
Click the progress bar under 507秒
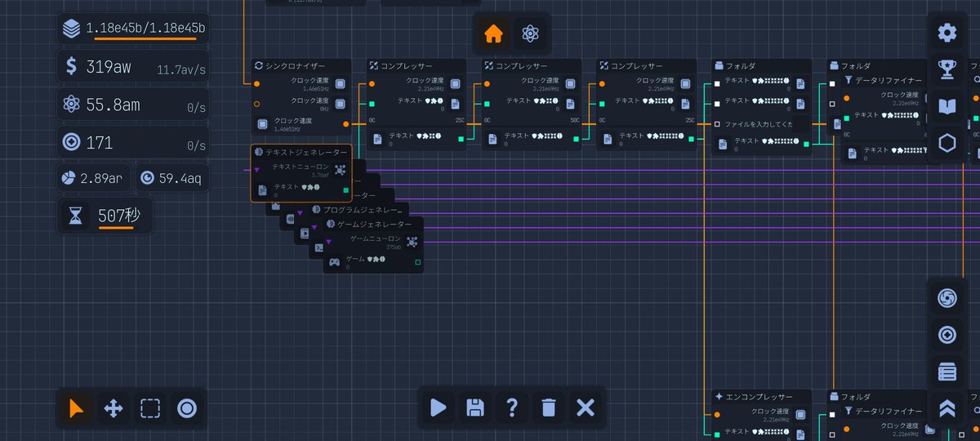[x=116, y=227]
